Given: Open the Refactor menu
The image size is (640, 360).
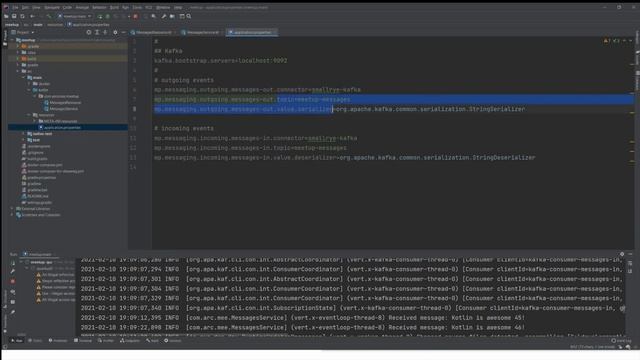Looking at the screenshot, I should coord(99,7).
